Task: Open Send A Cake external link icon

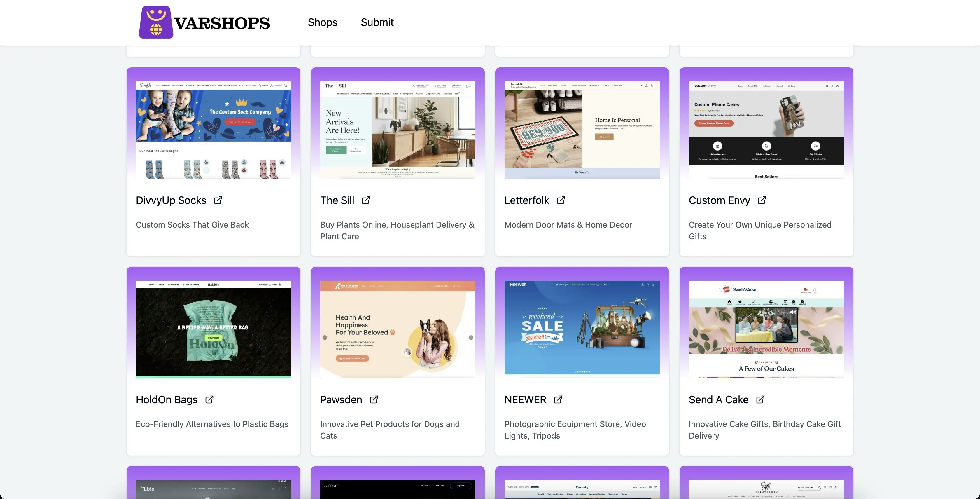Action: point(760,400)
